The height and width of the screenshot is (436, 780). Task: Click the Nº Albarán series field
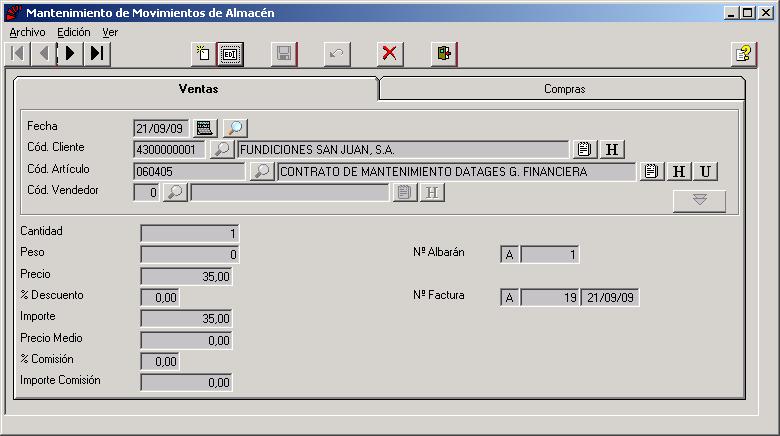(509, 255)
